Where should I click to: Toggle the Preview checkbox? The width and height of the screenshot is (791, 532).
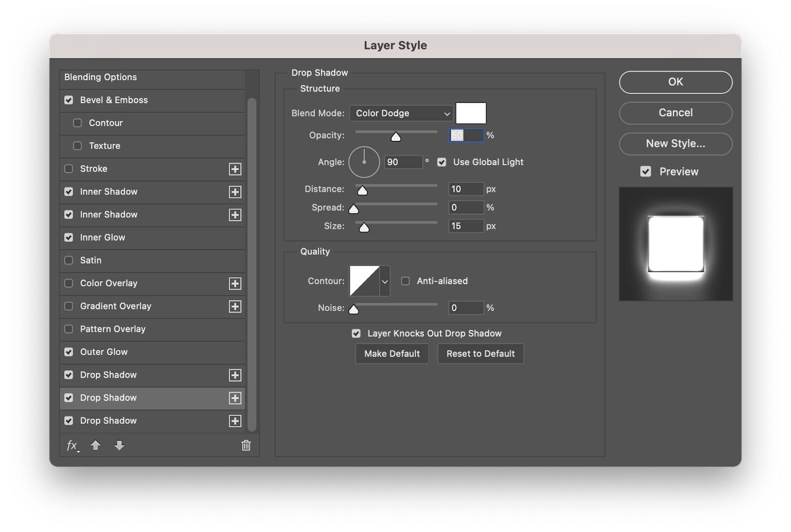(646, 172)
